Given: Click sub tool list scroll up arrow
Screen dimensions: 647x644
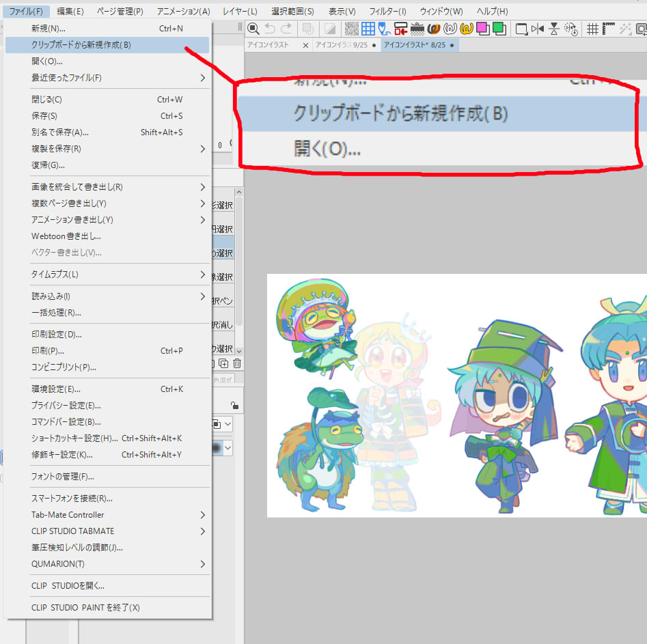Looking at the screenshot, I should click(x=239, y=193).
